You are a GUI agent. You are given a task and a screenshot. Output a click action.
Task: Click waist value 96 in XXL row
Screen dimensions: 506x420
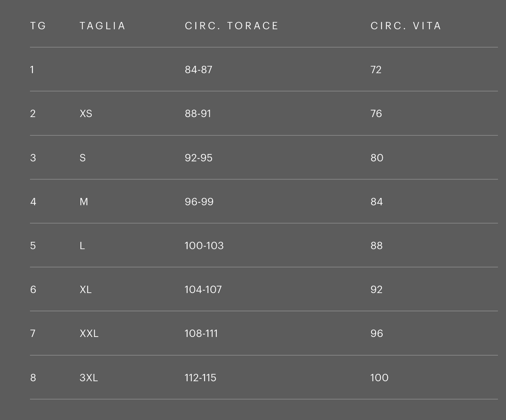click(376, 334)
